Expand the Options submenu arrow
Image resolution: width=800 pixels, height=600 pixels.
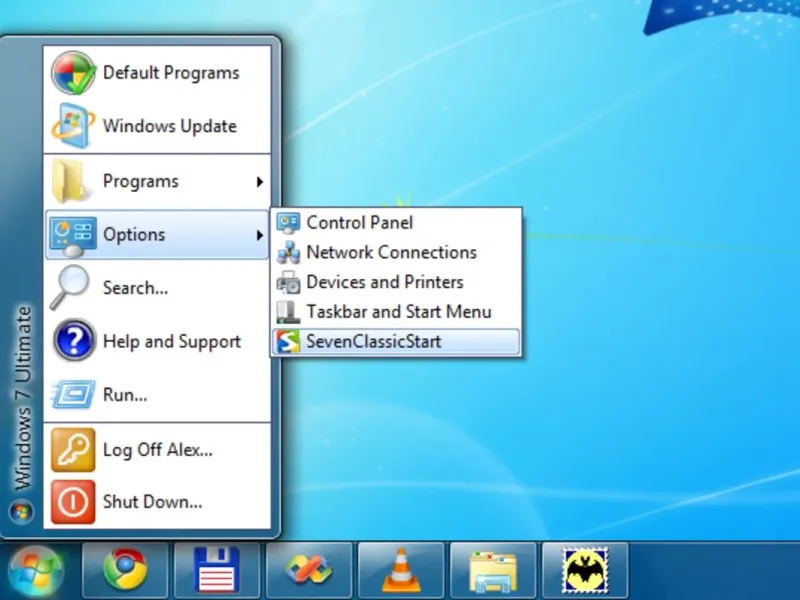tap(260, 235)
